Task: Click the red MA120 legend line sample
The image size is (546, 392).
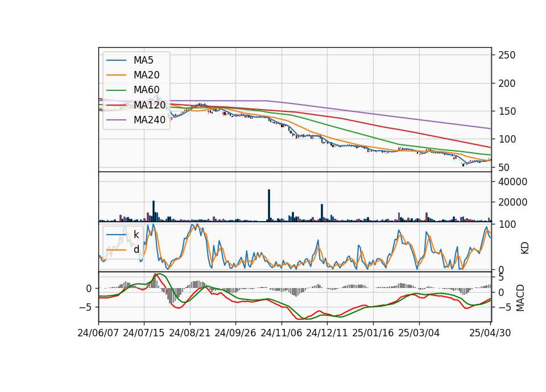Action: click(x=116, y=105)
